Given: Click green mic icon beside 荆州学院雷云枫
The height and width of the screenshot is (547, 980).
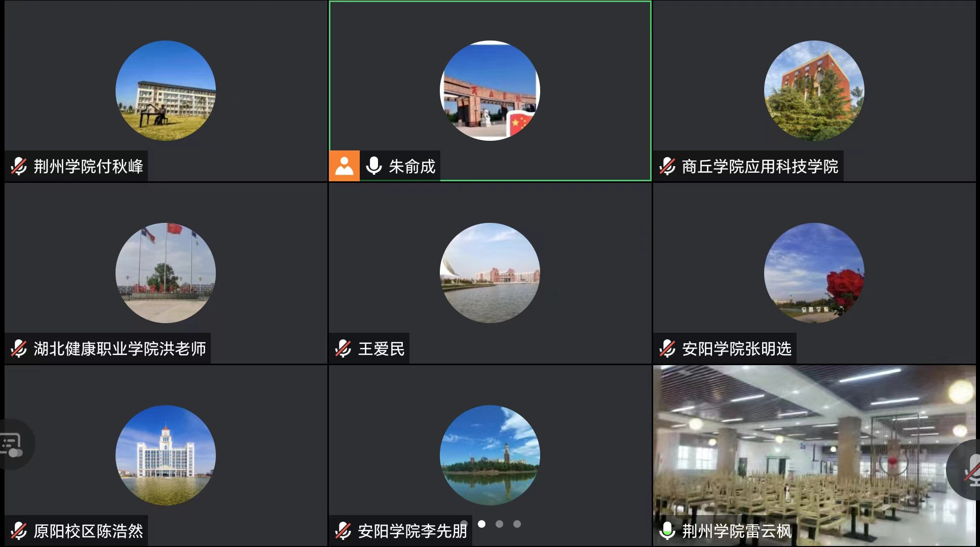Looking at the screenshot, I should tap(667, 531).
